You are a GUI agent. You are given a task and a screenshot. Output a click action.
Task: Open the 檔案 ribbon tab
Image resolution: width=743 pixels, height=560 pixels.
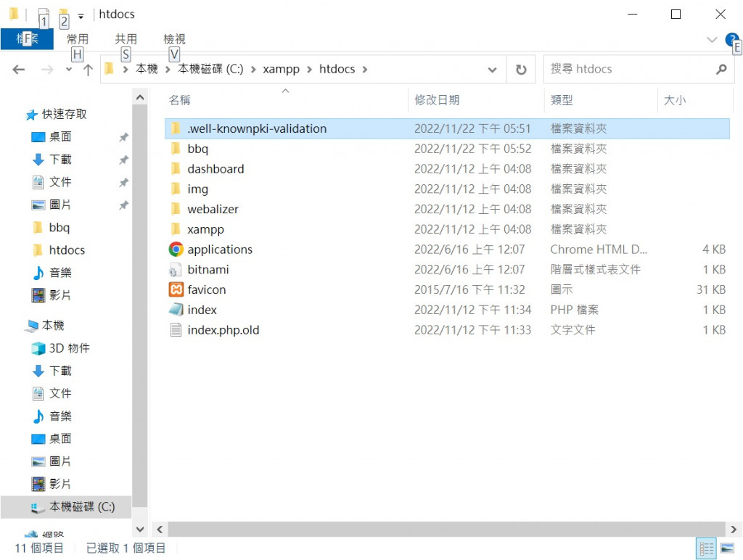tap(27, 39)
